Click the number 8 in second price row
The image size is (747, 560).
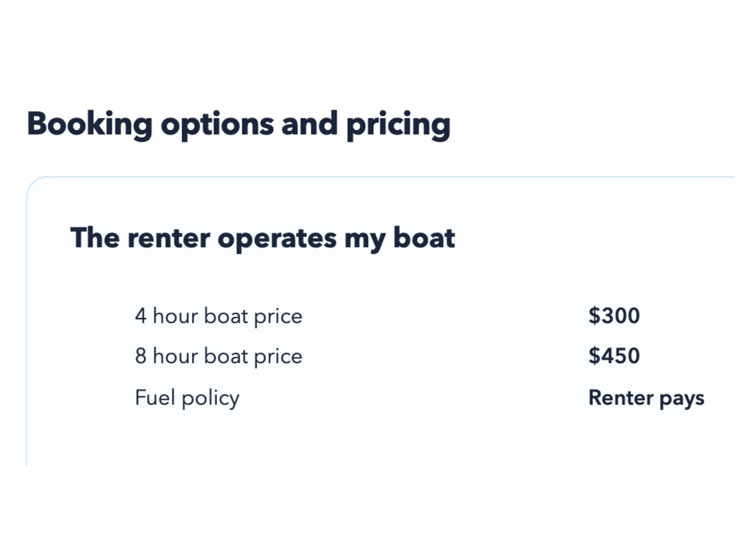[140, 356]
